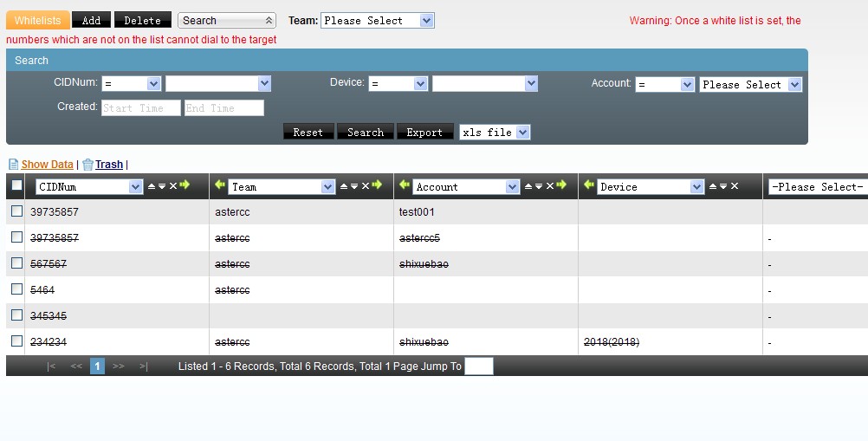Check the row with account test001
The image size is (868, 441).
(x=17, y=211)
